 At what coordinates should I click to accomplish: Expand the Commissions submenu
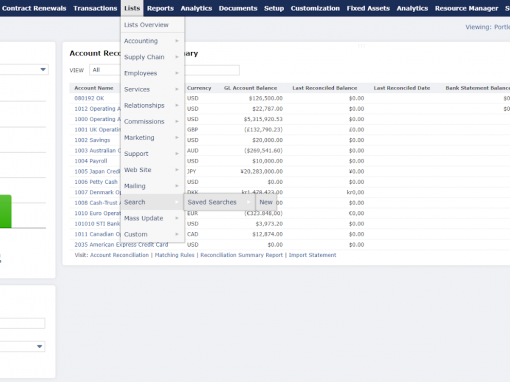click(x=152, y=121)
